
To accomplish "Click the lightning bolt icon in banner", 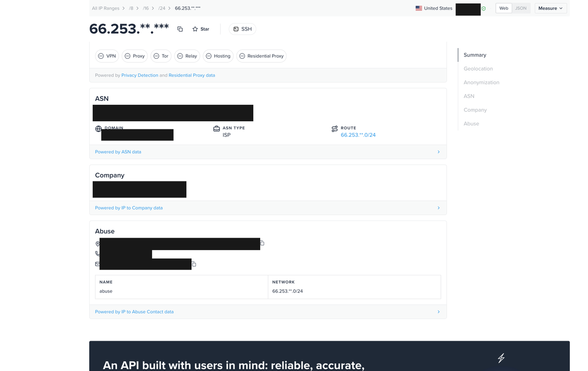I will pyautogui.click(x=501, y=358).
